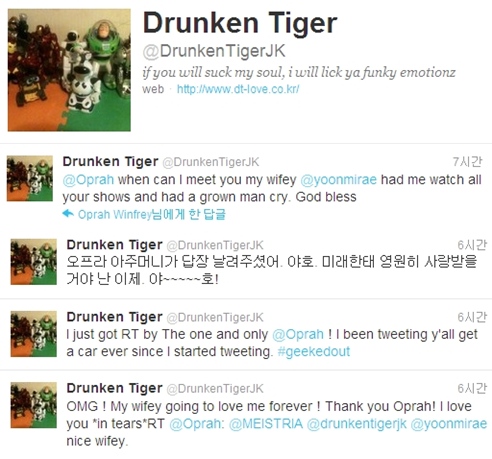
Task: Click @DrunkenTigerJK handle in profile header
Action: 214,51
